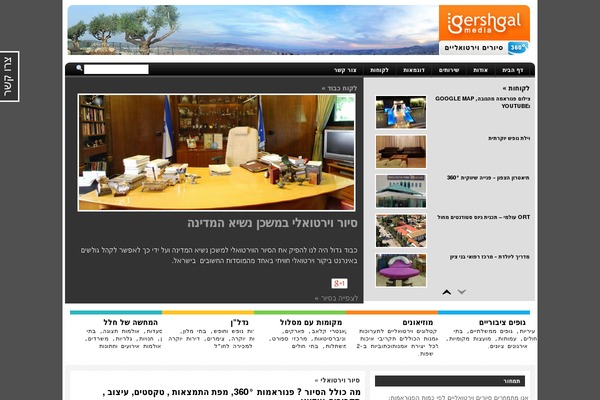Open the דוגמאות menu item

pos(414,70)
